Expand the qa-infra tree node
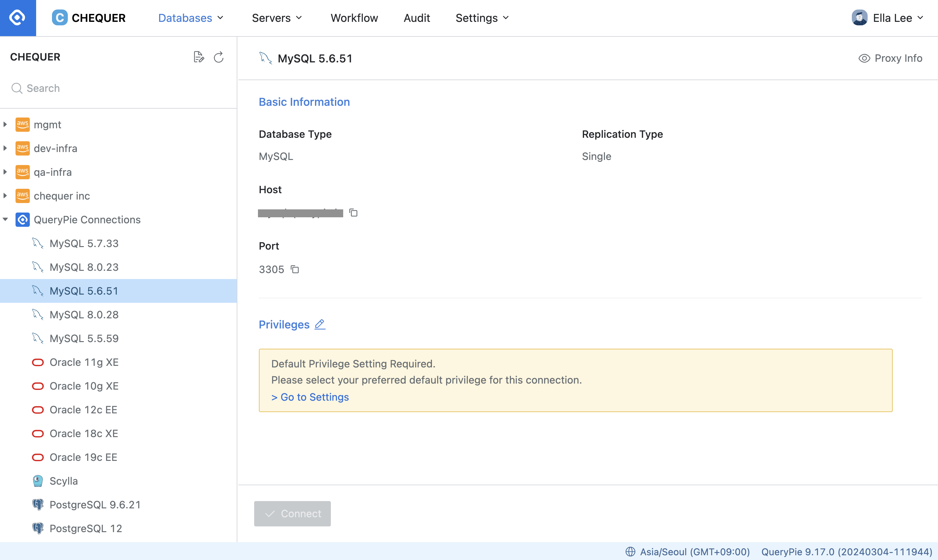 point(5,172)
